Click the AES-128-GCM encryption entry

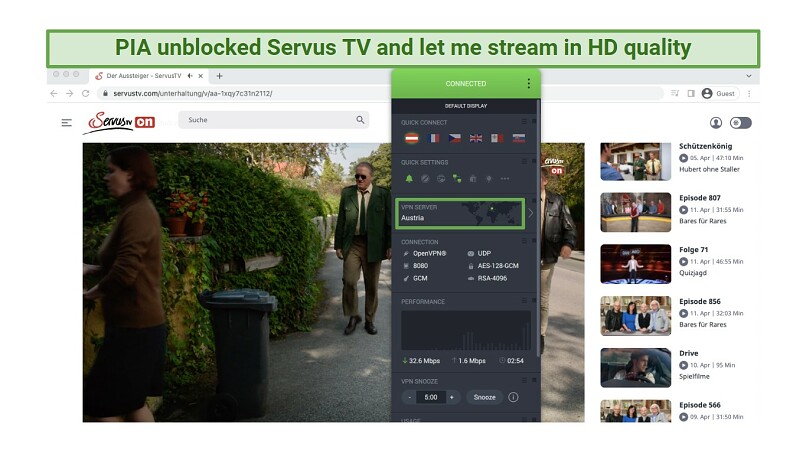[x=493, y=266]
